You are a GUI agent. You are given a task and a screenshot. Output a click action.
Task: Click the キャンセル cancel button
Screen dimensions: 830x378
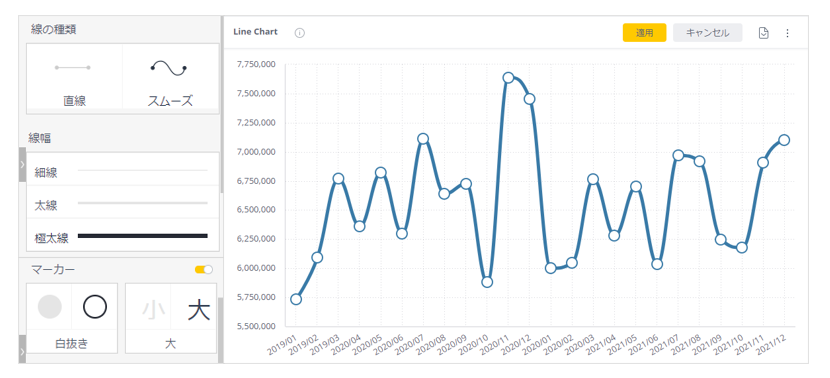tap(707, 33)
